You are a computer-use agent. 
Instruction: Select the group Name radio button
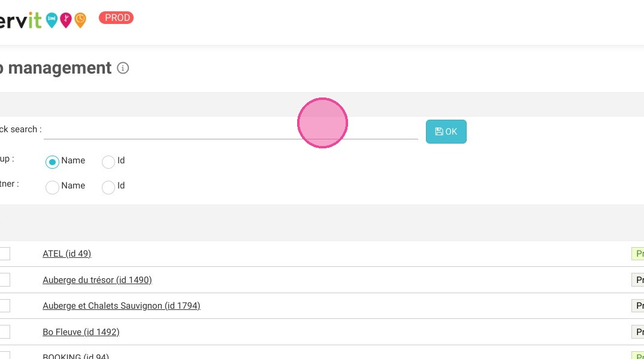click(52, 162)
